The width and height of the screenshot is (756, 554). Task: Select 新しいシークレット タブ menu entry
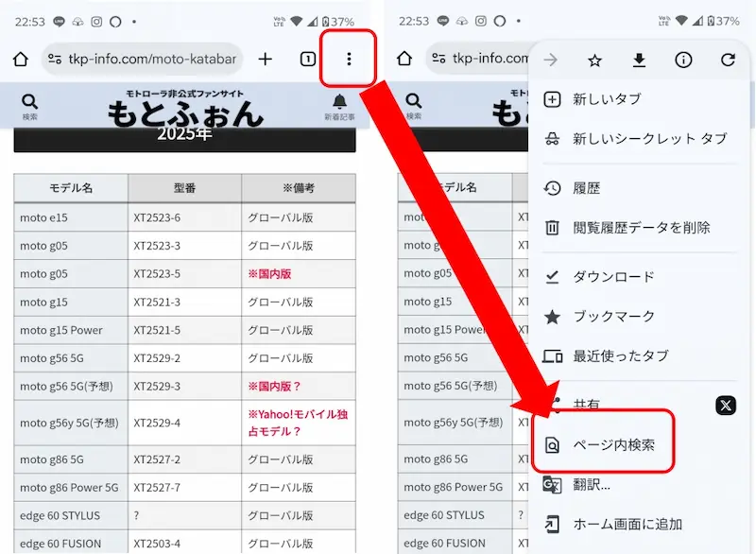click(x=641, y=139)
